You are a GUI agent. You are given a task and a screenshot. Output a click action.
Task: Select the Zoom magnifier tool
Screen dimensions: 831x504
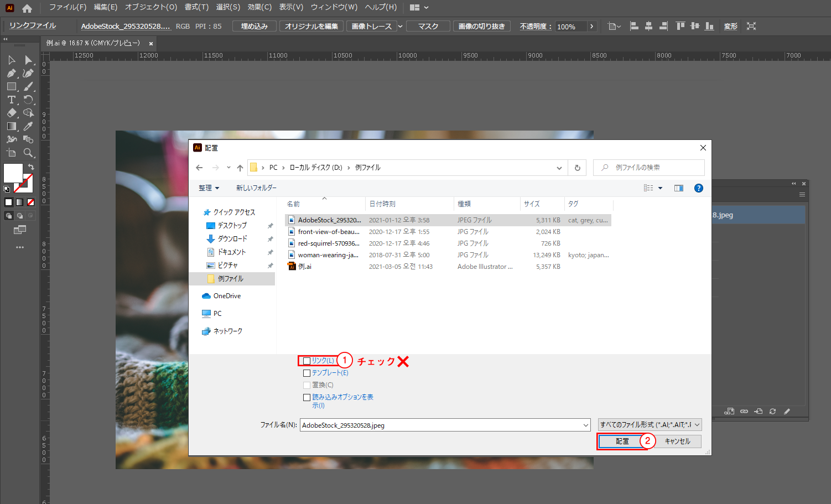(x=28, y=153)
